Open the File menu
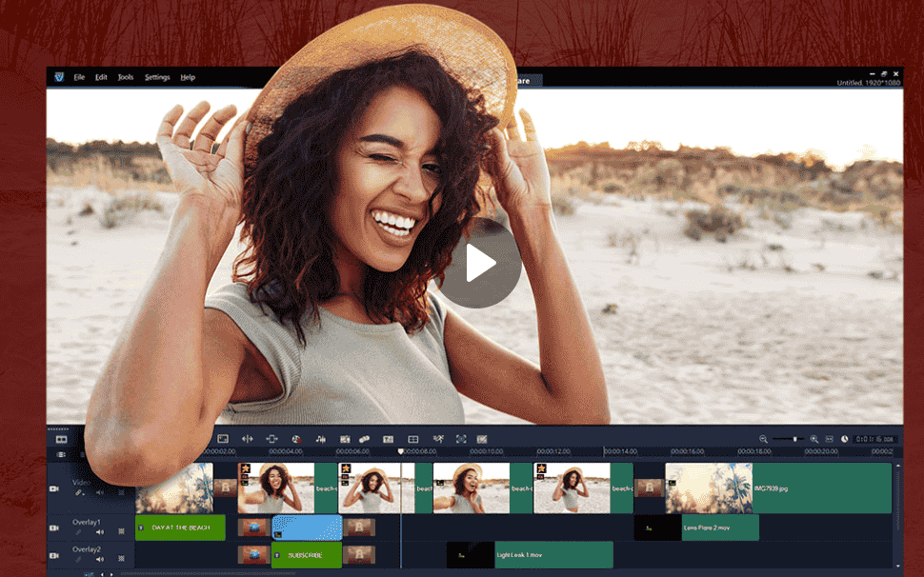 pos(80,77)
